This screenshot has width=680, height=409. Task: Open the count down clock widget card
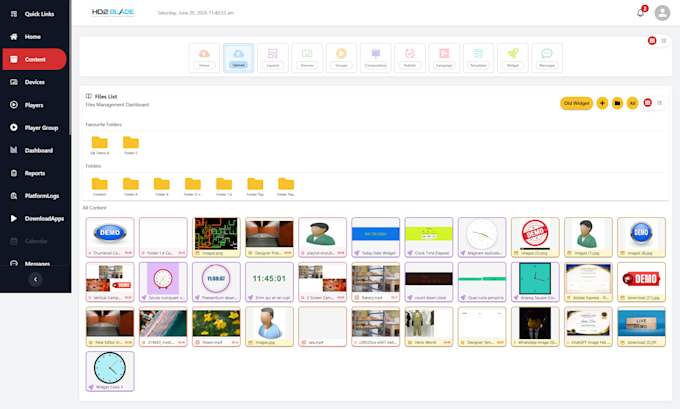tap(428, 282)
